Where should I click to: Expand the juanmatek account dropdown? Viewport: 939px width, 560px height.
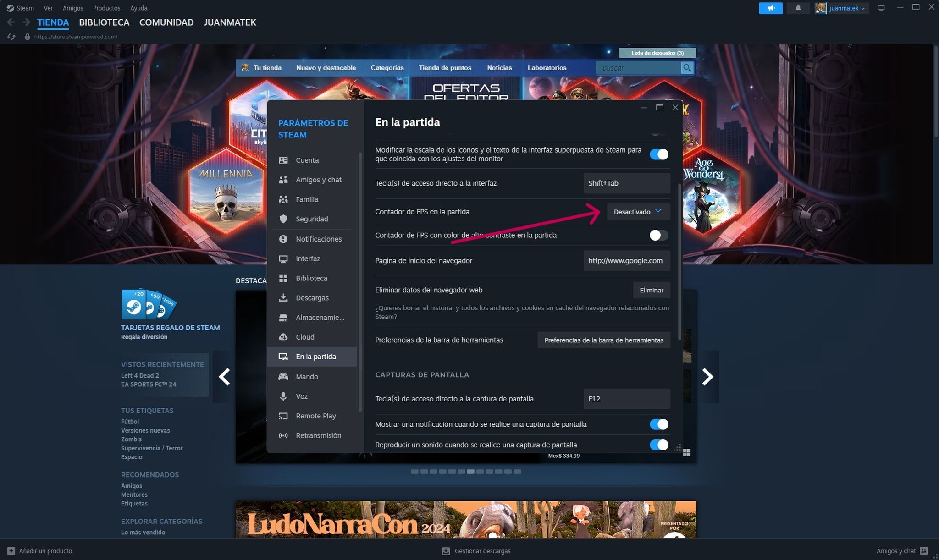coord(861,8)
